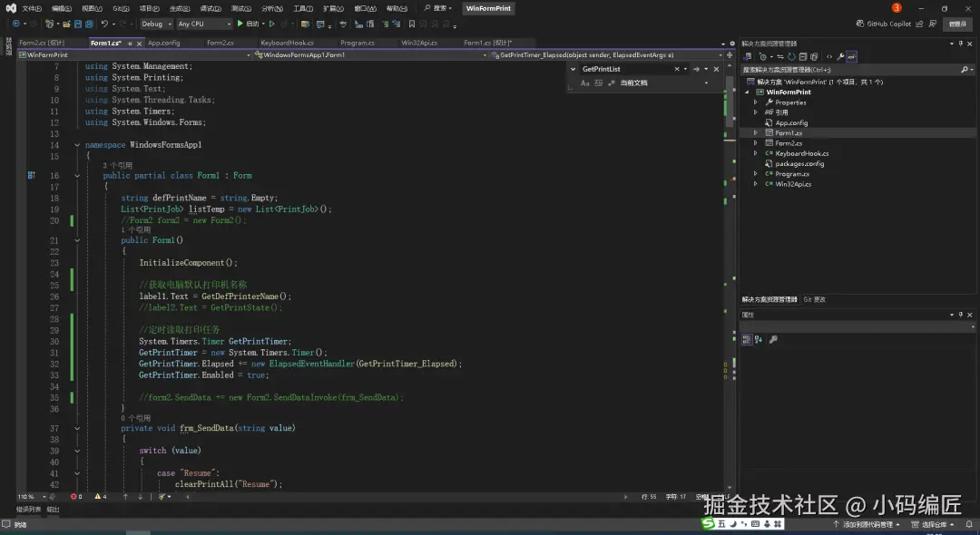Click the Undo arrow icon
The image size is (980, 535).
click(104, 24)
